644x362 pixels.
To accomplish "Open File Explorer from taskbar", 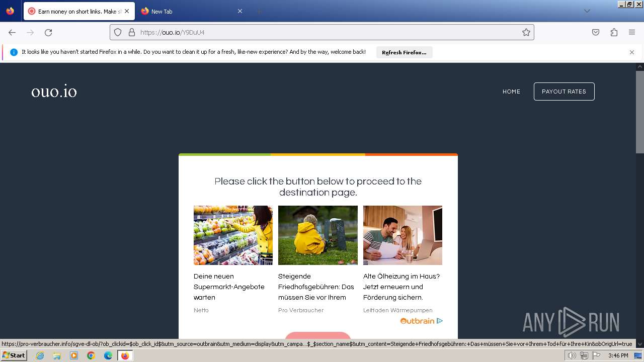I will [57, 355].
